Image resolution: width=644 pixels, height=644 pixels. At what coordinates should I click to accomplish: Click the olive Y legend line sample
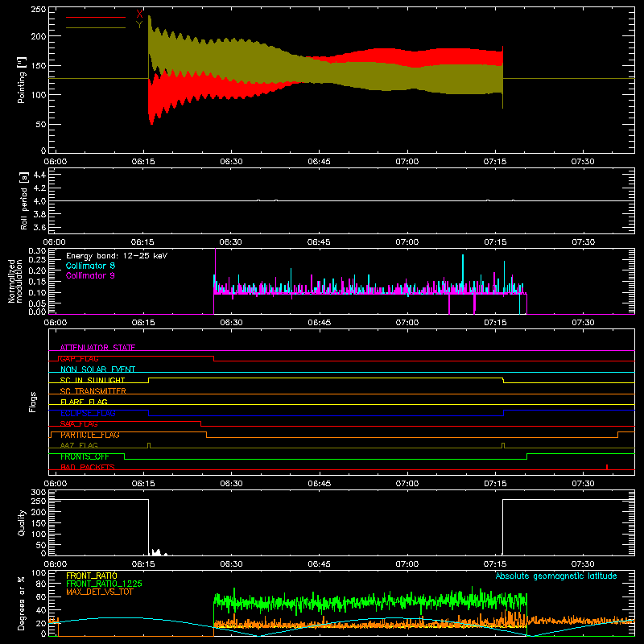coord(96,27)
